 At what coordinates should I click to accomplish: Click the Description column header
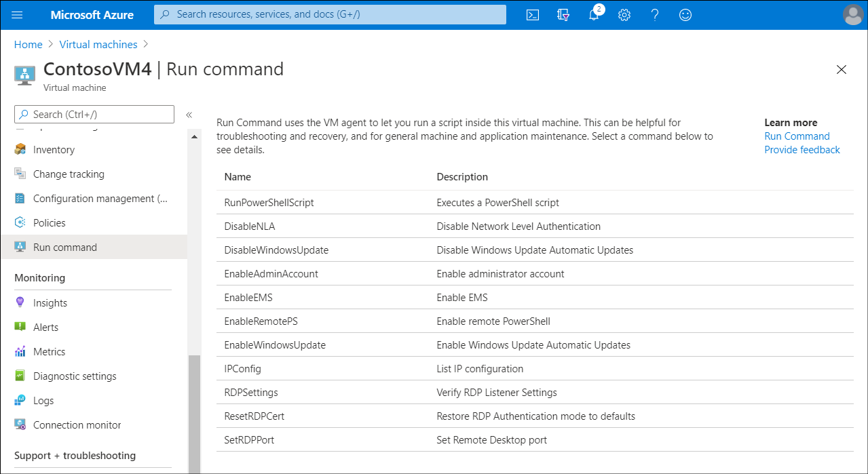[x=462, y=177]
